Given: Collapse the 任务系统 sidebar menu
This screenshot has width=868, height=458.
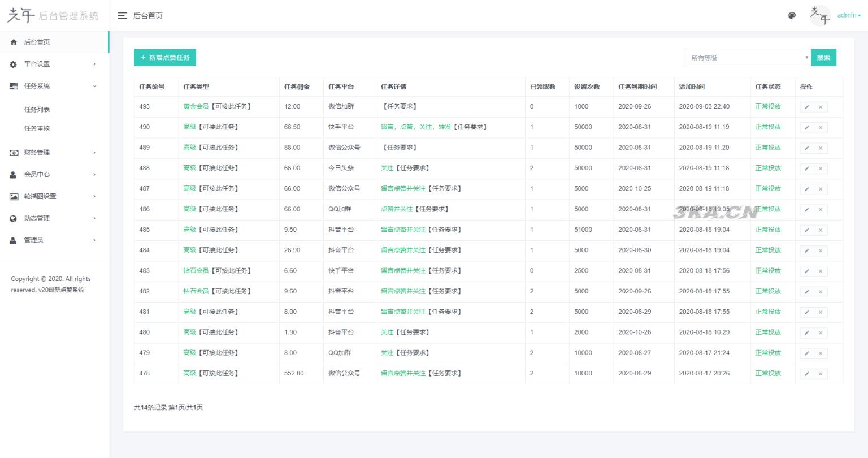Looking at the screenshot, I should coord(53,86).
